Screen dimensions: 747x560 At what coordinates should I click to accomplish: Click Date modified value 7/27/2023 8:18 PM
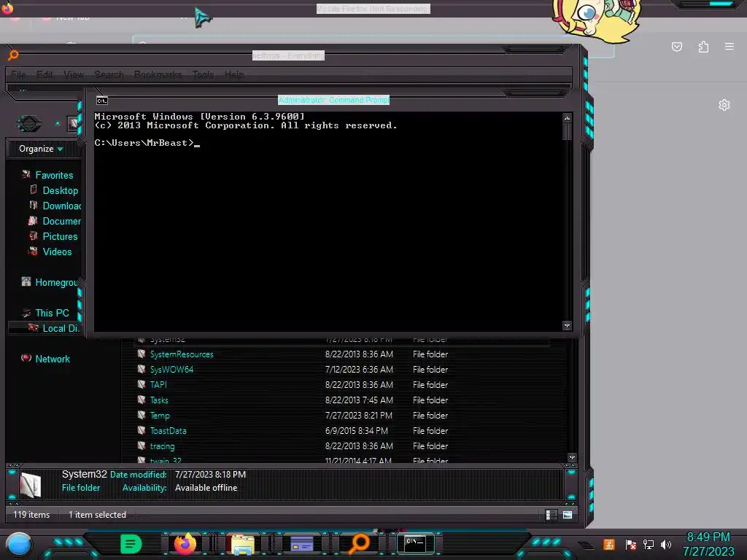[210, 474]
